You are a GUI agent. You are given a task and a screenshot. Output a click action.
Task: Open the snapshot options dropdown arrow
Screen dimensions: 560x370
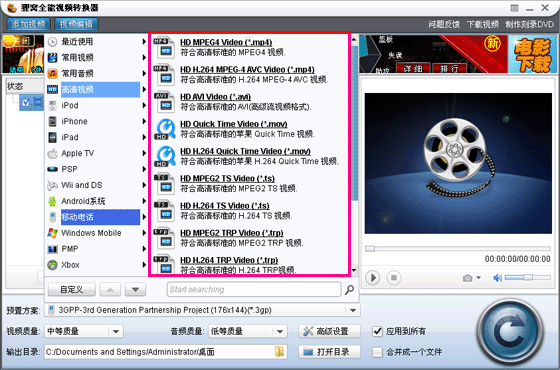479,278
